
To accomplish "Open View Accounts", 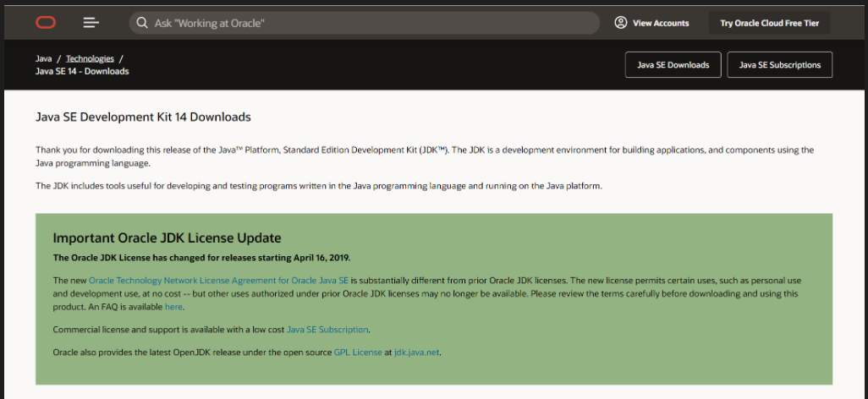I will point(652,23).
